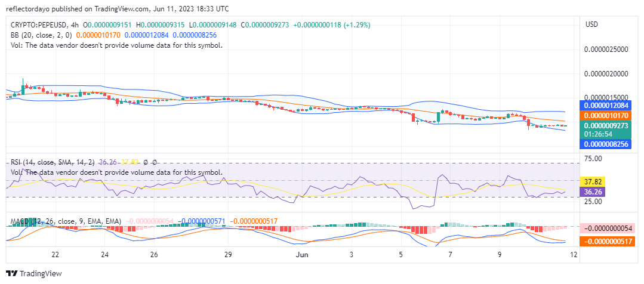The height and width of the screenshot is (284, 644).
Task: Click the 0.0000015000 price axis label
Action: [606, 98]
